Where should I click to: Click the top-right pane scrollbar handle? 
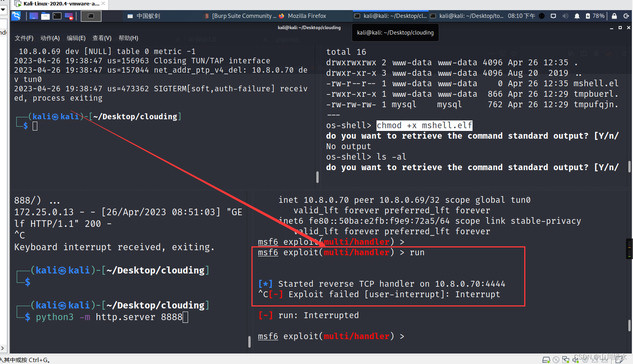tap(629, 167)
